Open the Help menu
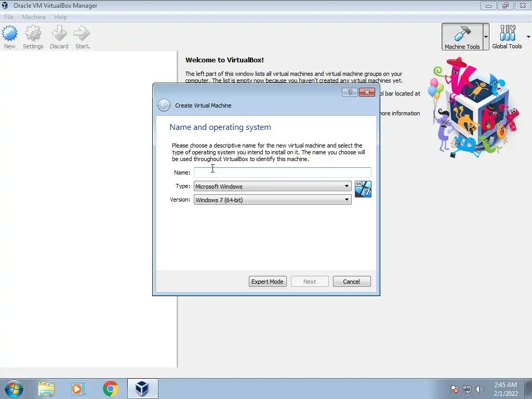Screen dimensions: 532x399 [60, 17]
